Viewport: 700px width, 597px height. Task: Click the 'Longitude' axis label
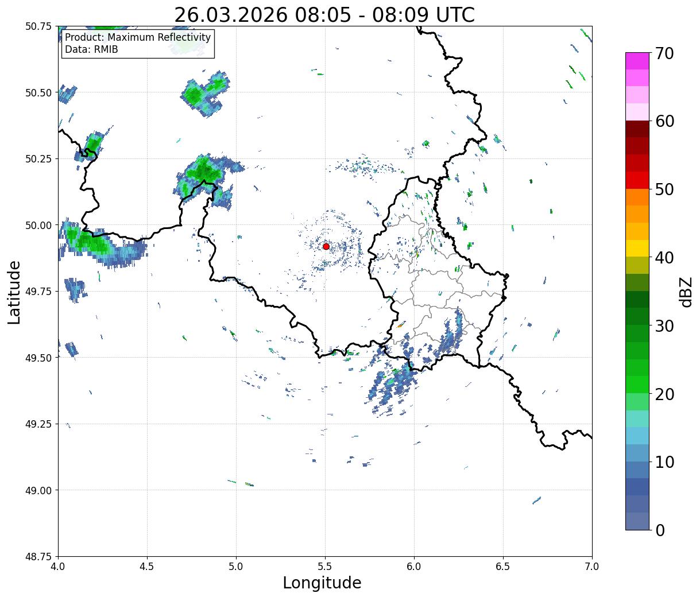pyautogui.click(x=322, y=583)
